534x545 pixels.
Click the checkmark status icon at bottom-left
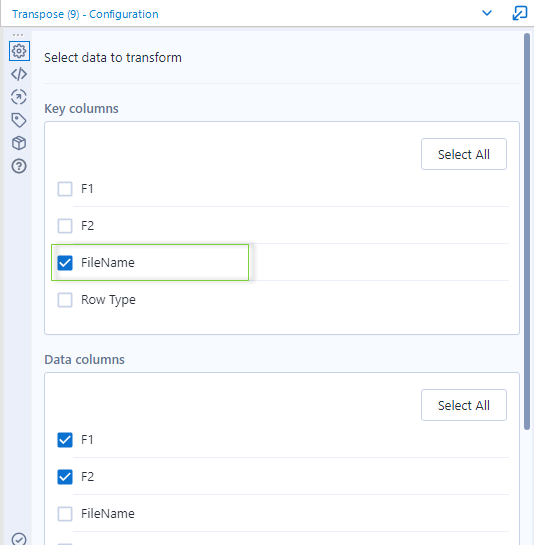[x=19, y=539]
